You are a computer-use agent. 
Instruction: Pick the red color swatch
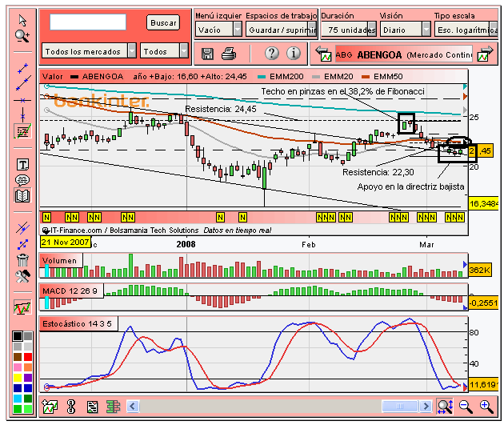(x=28, y=357)
